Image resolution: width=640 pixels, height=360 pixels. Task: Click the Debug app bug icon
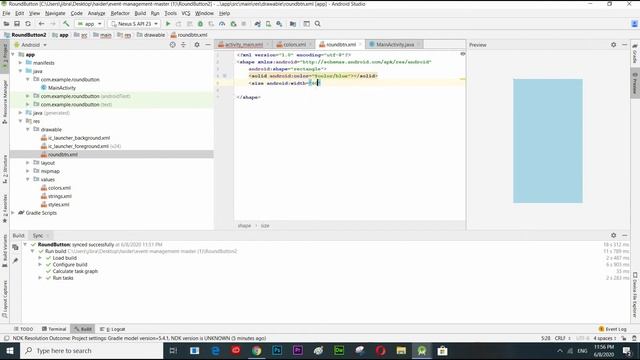200,24
